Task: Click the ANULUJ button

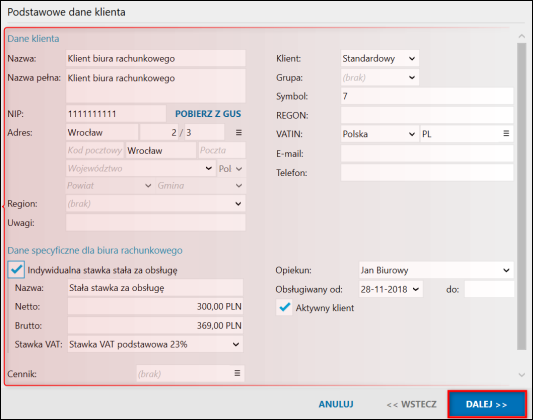Action: (x=336, y=404)
